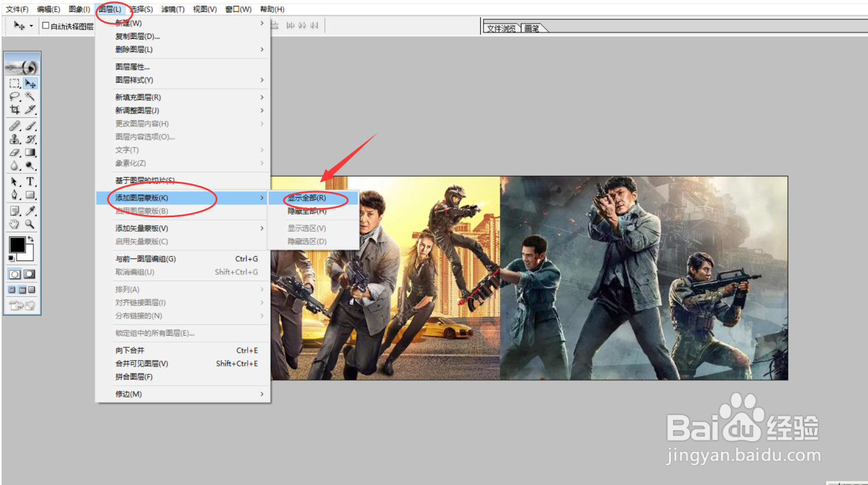The width and height of the screenshot is (868, 485).
Task: Select the Lasso tool
Action: (x=15, y=96)
